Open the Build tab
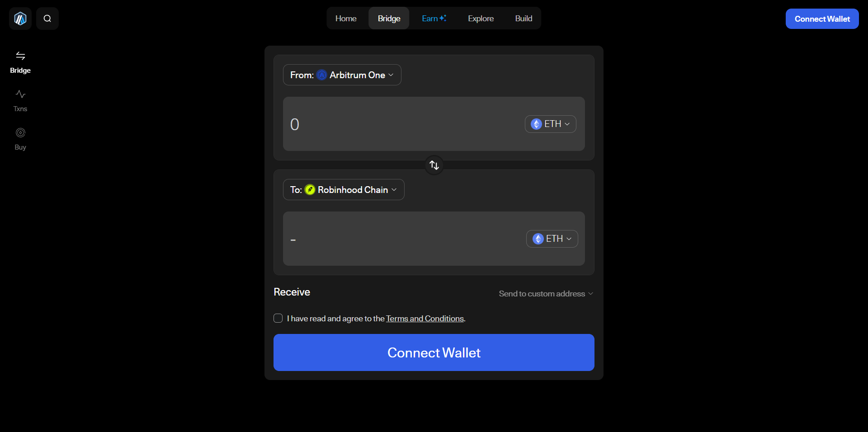Viewport: 868px width, 432px height. coord(524,19)
